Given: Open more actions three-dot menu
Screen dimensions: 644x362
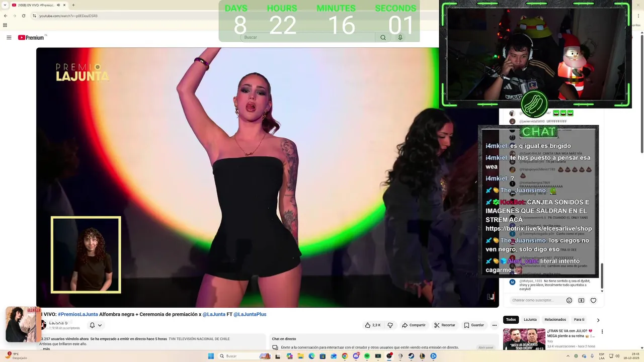Looking at the screenshot, I should pos(494,325).
